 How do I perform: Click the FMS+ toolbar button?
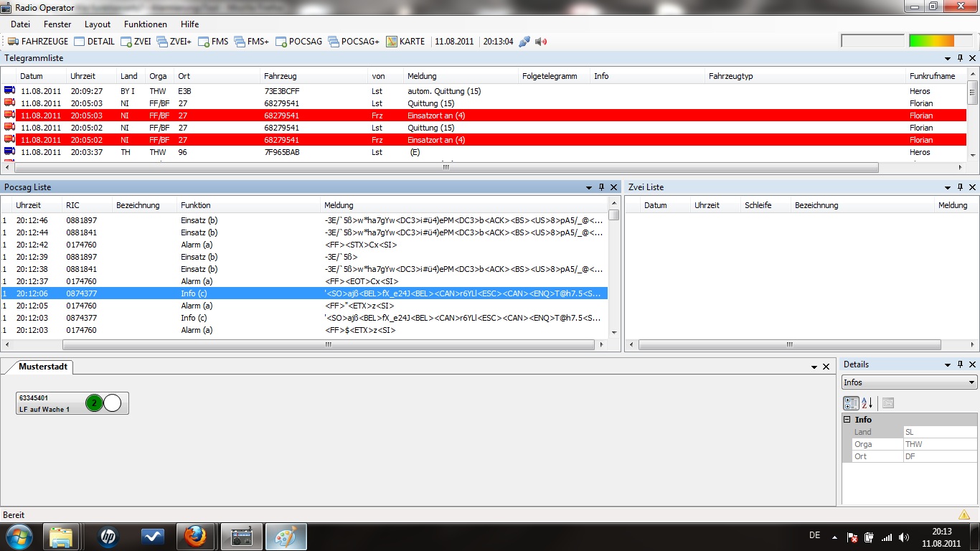click(251, 42)
